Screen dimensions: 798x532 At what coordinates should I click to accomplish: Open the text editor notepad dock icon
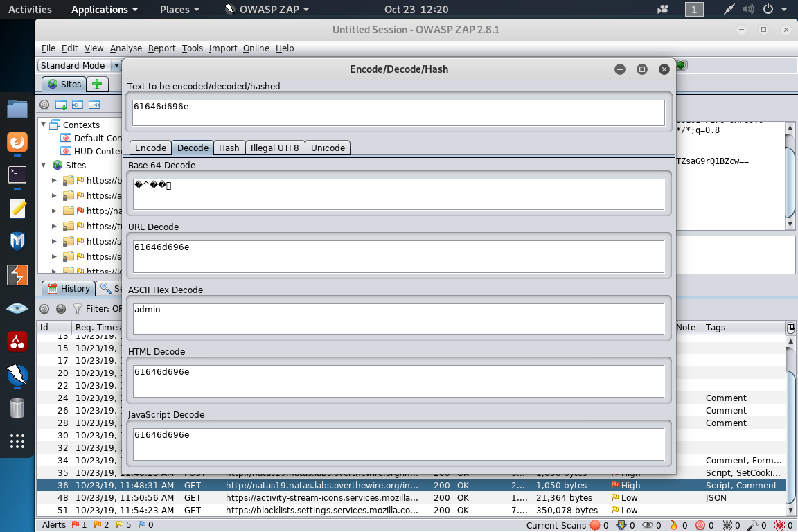[17, 209]
